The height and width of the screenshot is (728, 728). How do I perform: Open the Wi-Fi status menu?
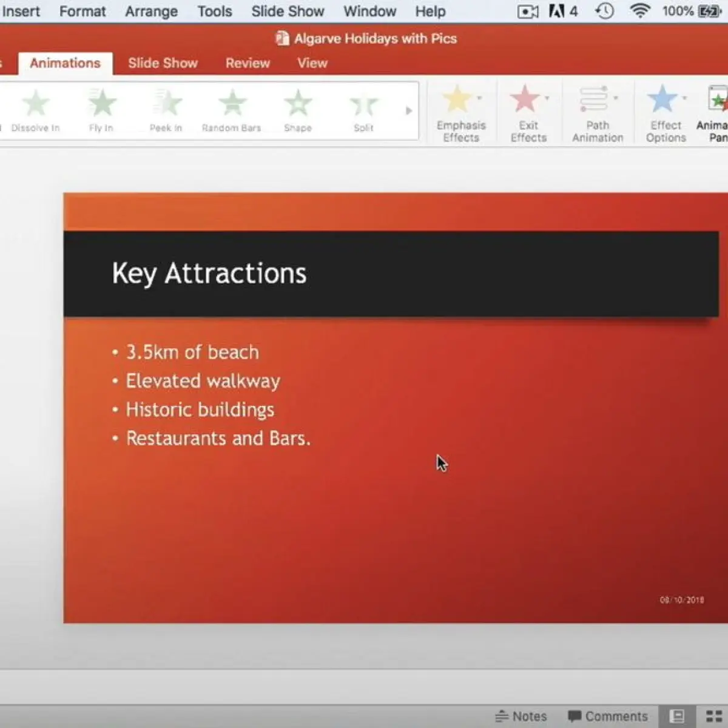pyautogui.click(x=640, y=11)
